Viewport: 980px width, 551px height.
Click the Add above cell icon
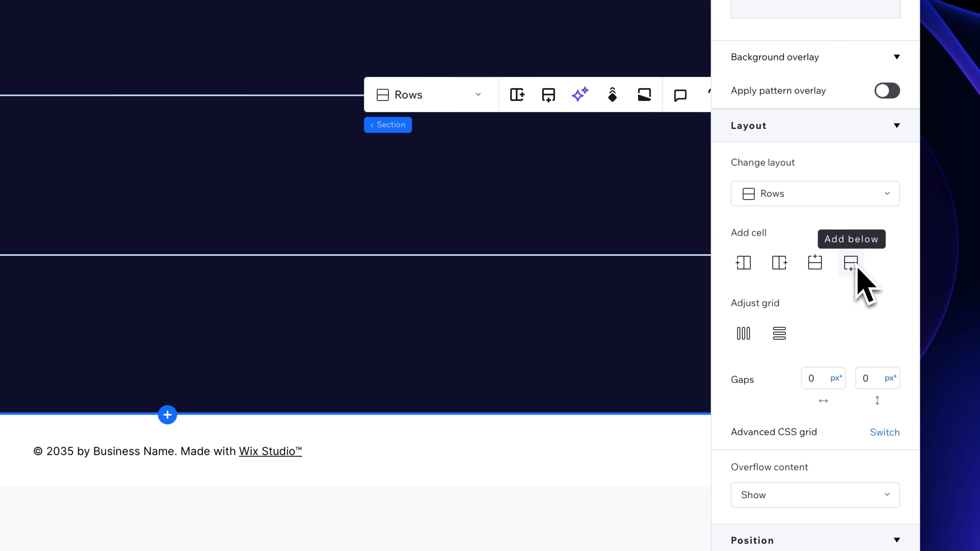[815, 262]
